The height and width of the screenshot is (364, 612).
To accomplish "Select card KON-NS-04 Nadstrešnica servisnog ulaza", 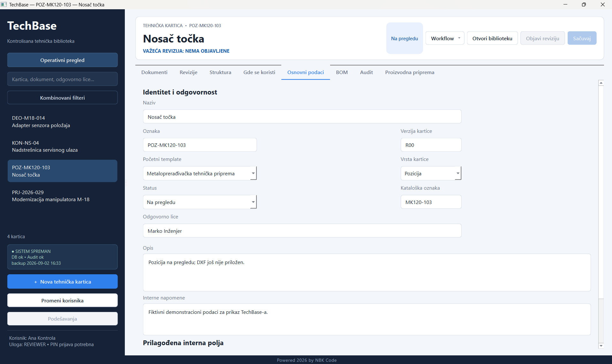I will tap(63, 146).
